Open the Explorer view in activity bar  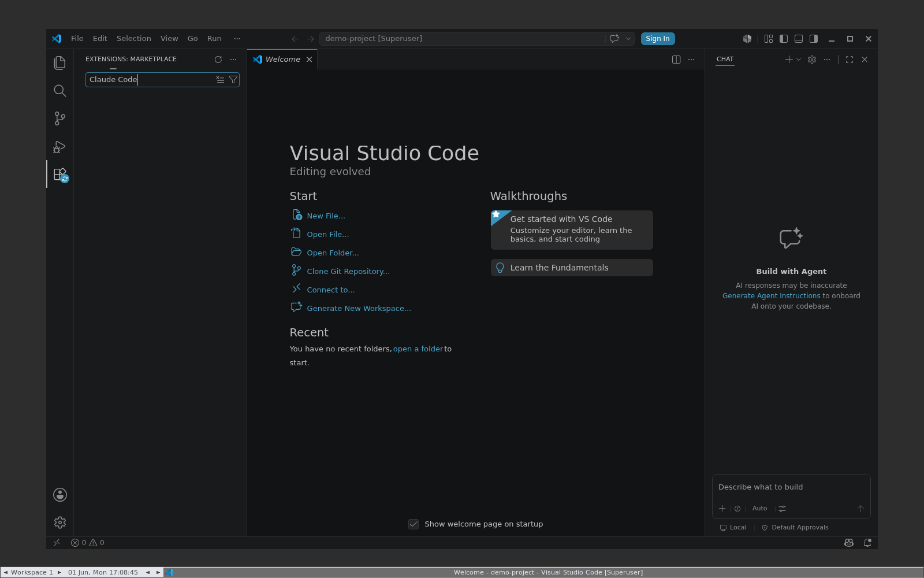pyautogui.click(x=59, y=62)
